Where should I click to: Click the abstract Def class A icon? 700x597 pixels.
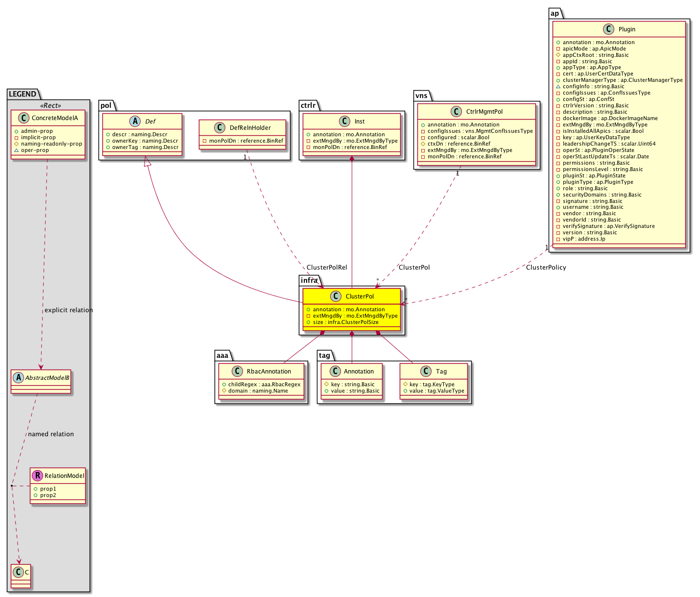[x=135, y=121]
